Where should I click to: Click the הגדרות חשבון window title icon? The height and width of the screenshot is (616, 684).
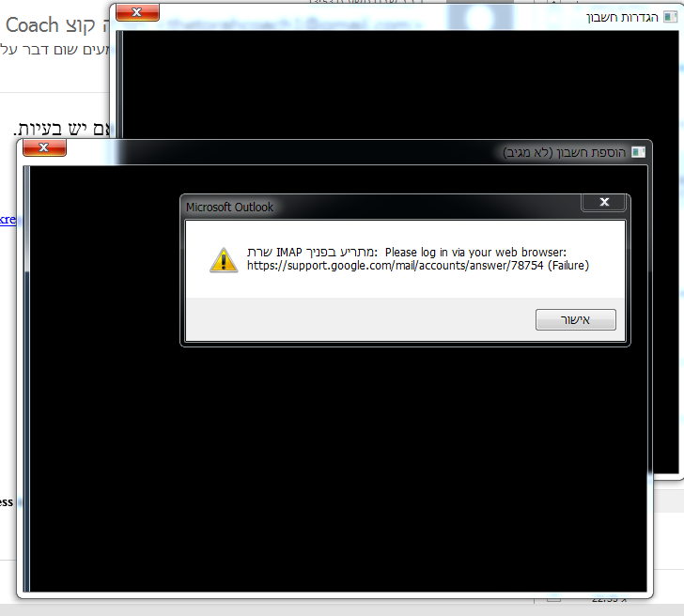(x=670, y=17)
